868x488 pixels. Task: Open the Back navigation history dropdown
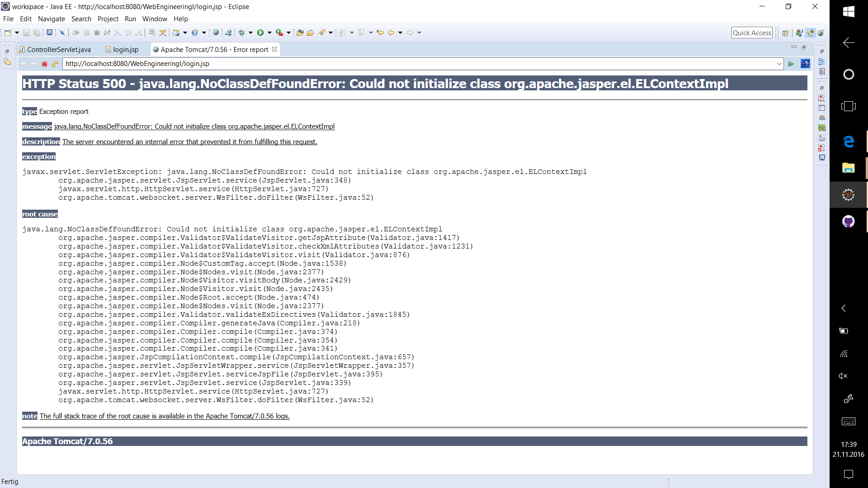pos(400,33)
